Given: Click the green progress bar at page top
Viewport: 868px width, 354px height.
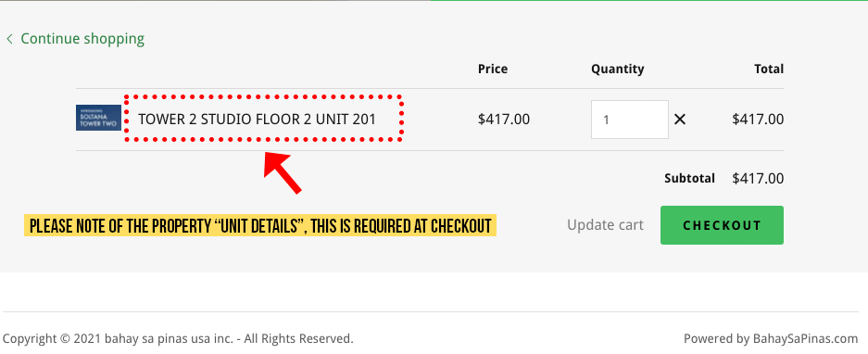Looking at the screenshot, I should pyautogui.click(x=648, y=1).
